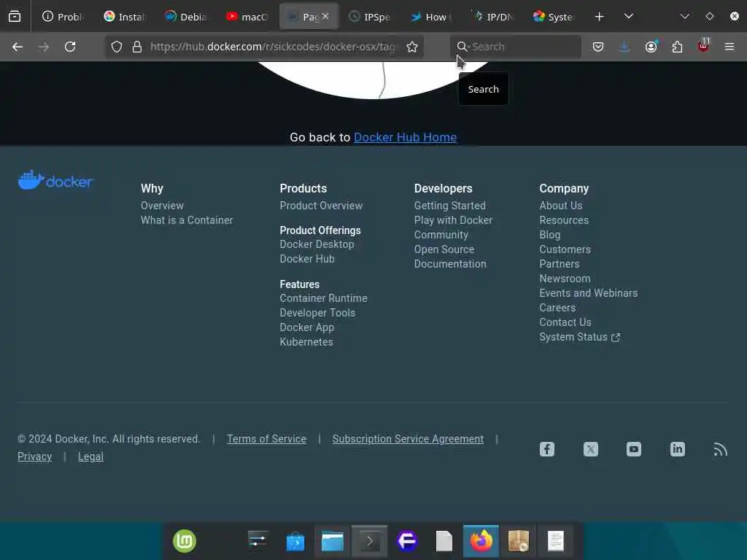747x560 pixels.
Task: Open the Container Runtime link
Action: click(323, 298)
